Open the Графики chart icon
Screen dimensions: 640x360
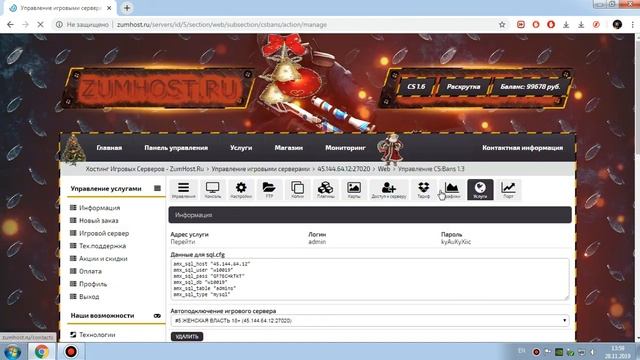click(x=451, y=190)
